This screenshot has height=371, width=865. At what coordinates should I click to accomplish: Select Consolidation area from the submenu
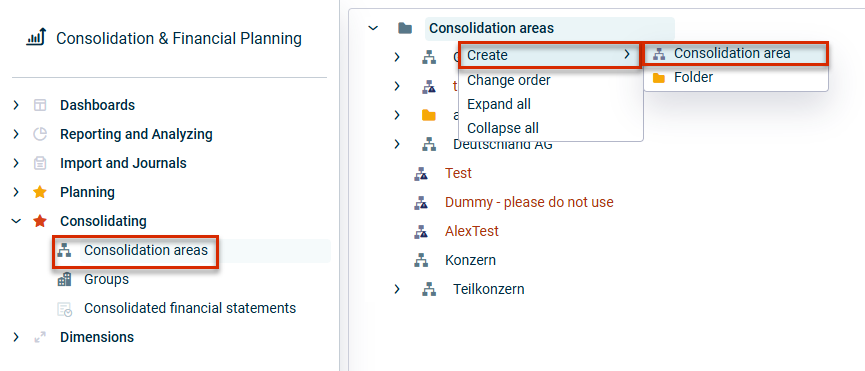coord(736,53)
